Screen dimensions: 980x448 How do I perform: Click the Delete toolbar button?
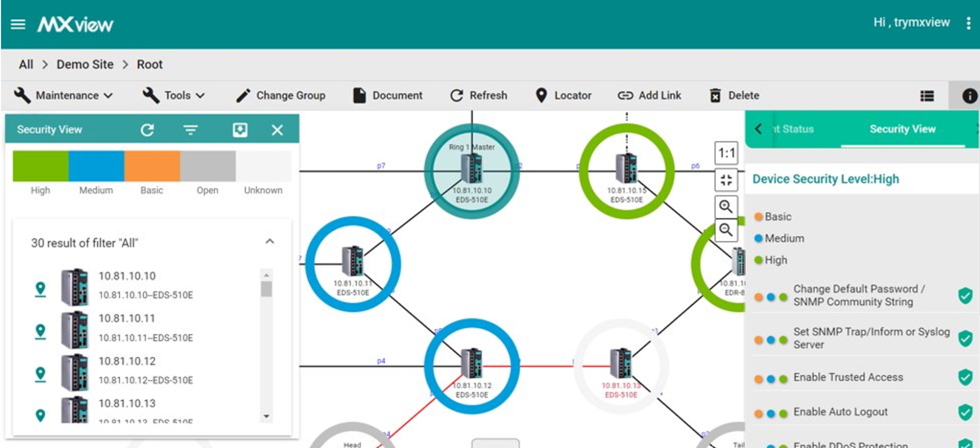[734, 95]
